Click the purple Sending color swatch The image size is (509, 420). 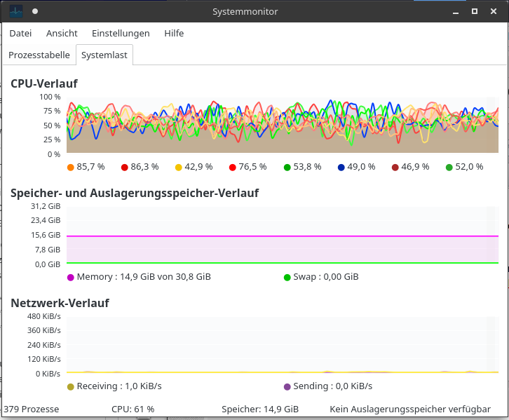[287, 386]
